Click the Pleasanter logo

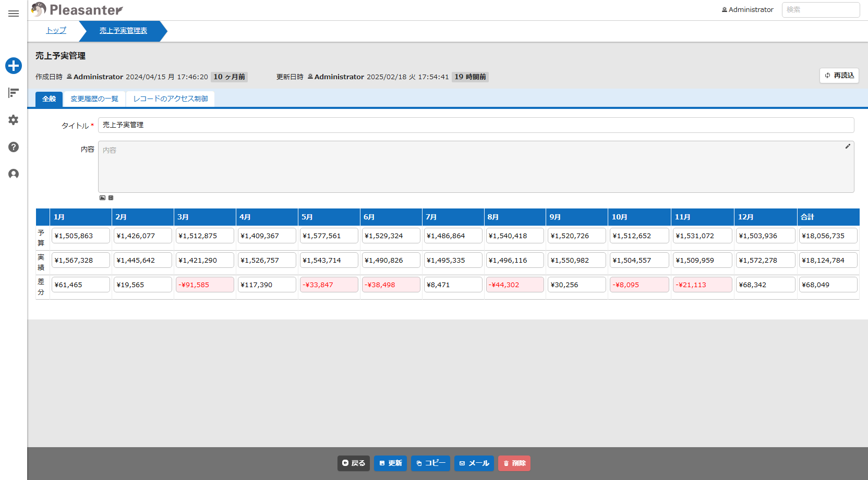[77, 10]
